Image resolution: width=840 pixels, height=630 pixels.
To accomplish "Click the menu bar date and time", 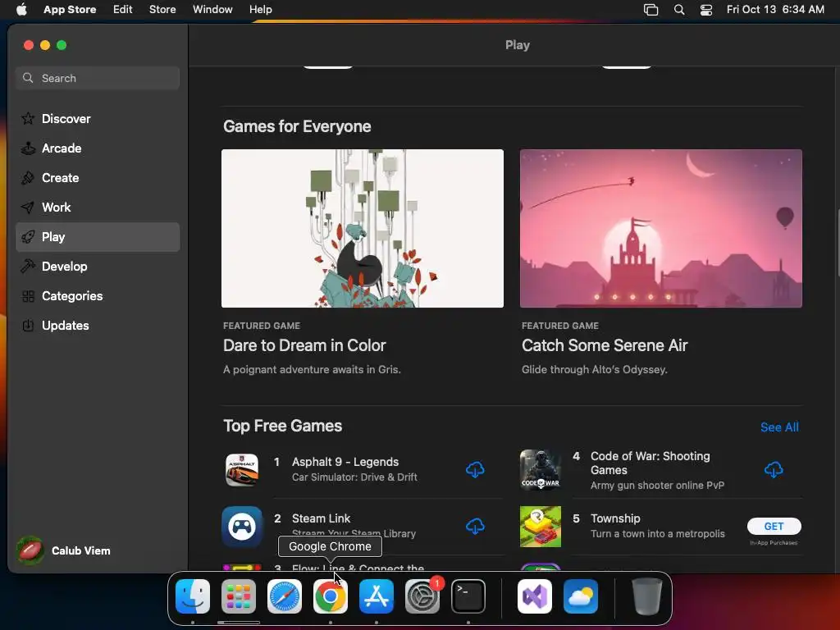I will pyautogui.click(x=774, y=9).
